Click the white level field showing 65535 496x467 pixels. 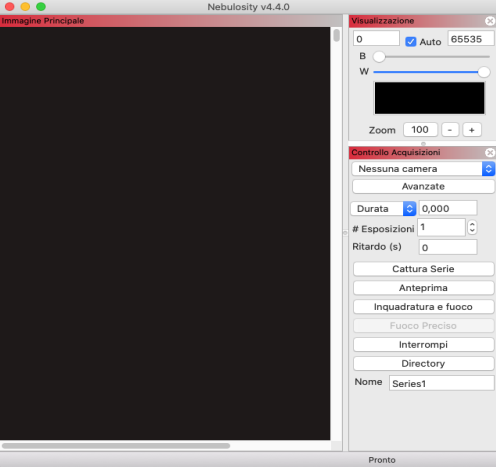pos(471,39)
